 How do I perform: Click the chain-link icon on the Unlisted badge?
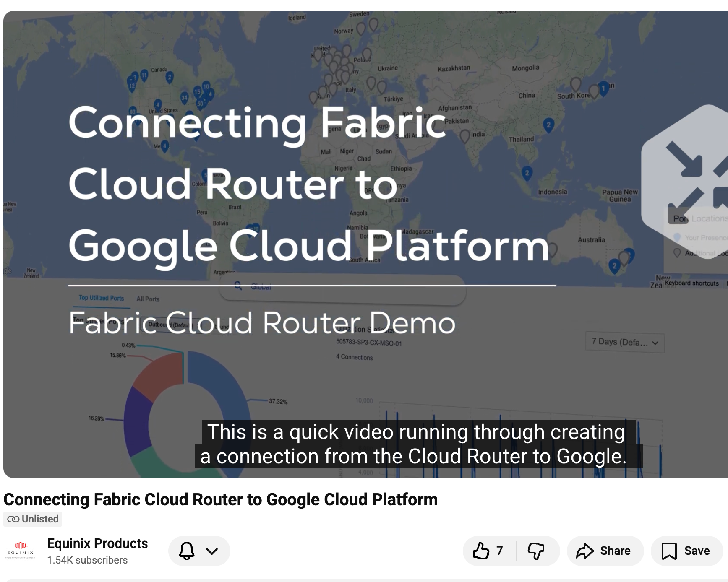[14, 519]
